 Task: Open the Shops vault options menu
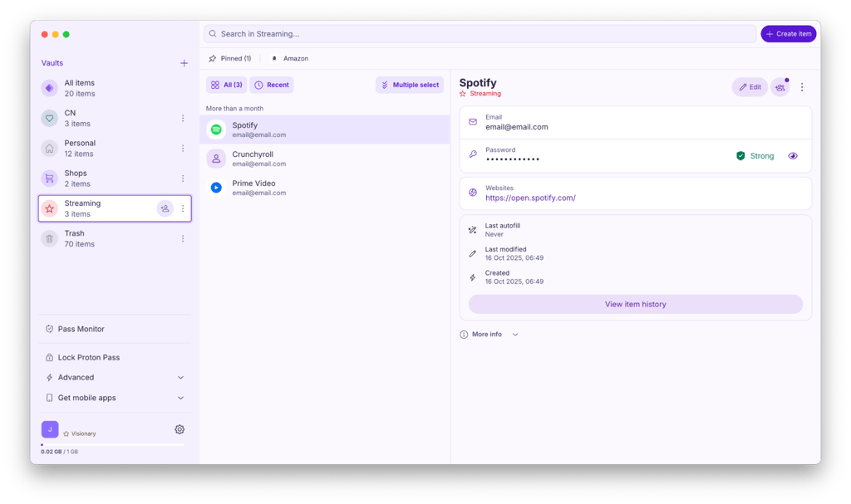(183, 179)
